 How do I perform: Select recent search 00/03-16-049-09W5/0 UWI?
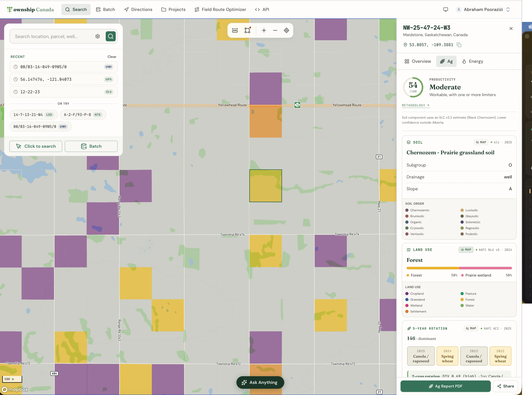[x=63, y=67]
